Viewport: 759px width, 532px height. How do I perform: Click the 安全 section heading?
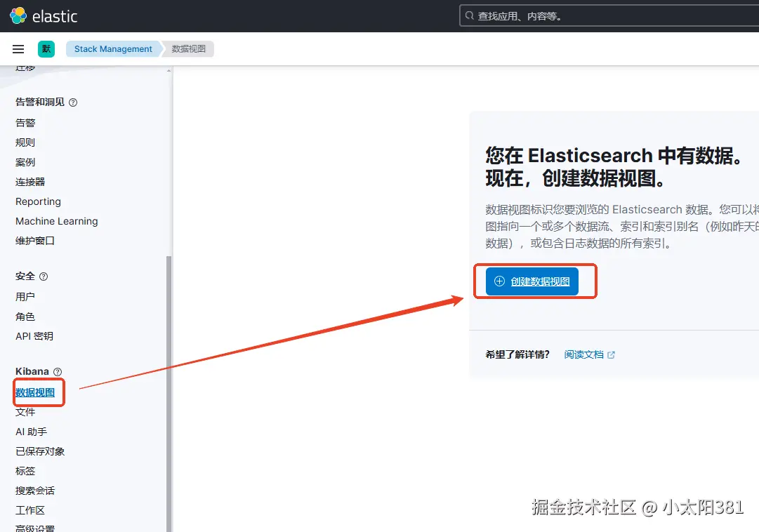(x=25, y=277)
